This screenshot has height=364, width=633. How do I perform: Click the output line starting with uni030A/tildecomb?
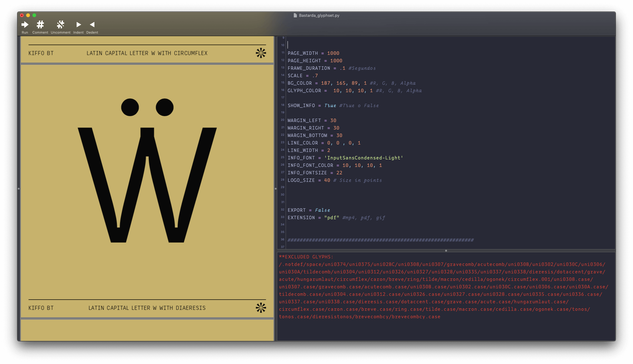tap(442, 272)
